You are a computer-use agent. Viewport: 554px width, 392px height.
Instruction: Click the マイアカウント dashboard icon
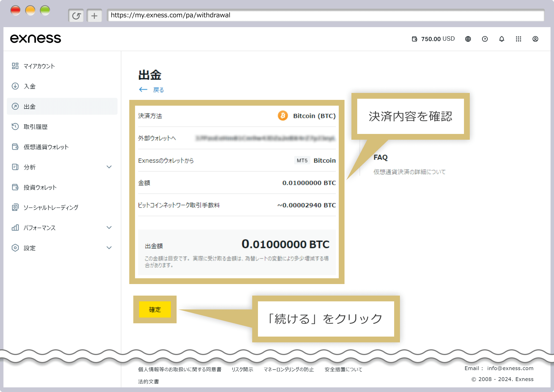point(15,66)
